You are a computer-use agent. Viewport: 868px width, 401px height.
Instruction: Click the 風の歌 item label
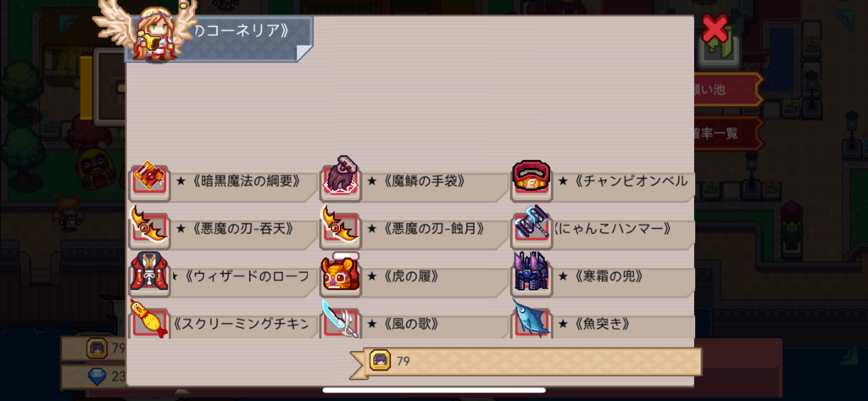(403, 324)
